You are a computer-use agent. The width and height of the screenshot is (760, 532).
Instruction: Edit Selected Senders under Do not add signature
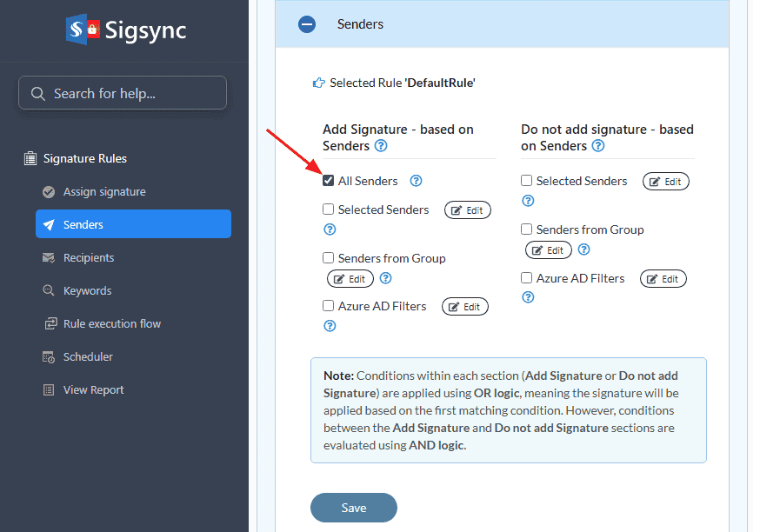665,182
